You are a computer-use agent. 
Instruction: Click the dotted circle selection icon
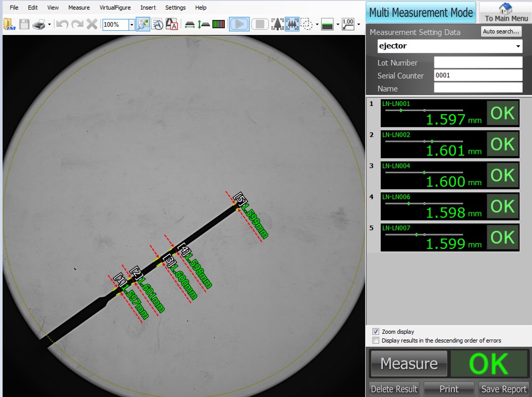point(307,24)
